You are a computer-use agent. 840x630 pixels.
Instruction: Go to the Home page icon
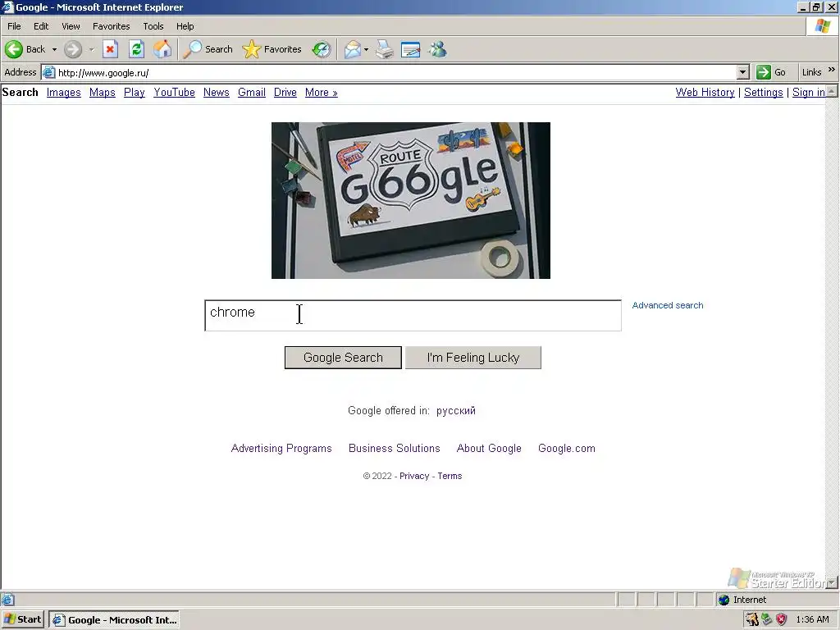[162, 49]
